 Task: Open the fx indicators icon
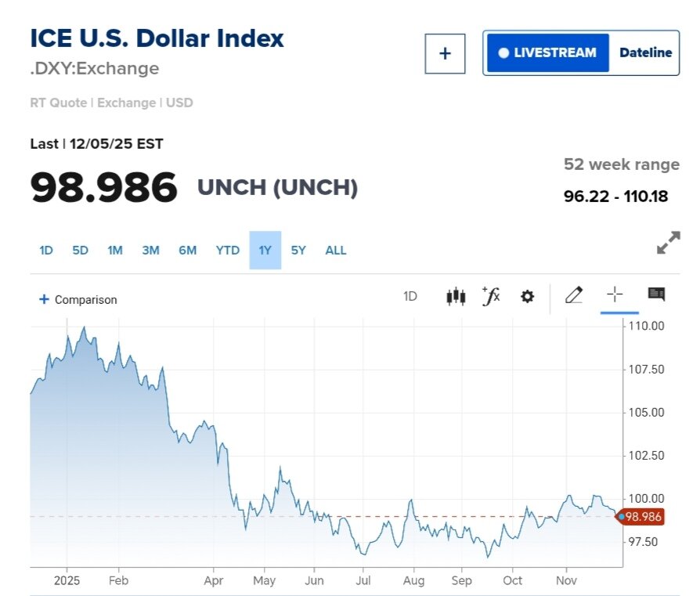point(491,296)
